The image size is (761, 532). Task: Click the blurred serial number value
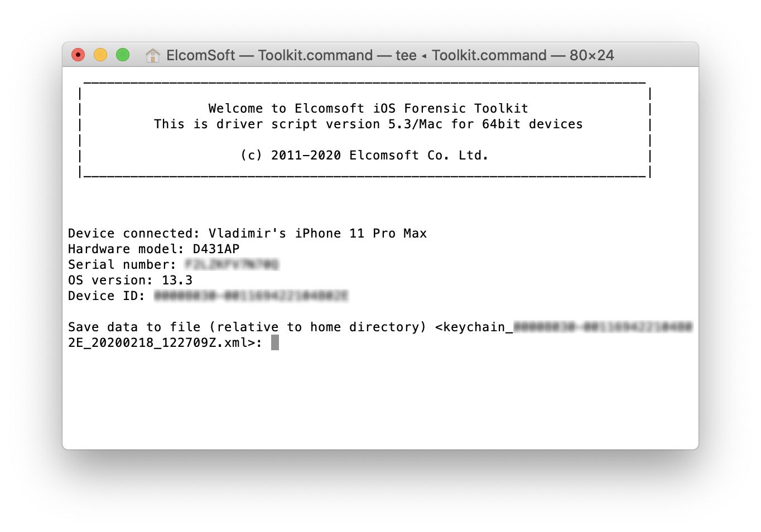tap(232, 264)
